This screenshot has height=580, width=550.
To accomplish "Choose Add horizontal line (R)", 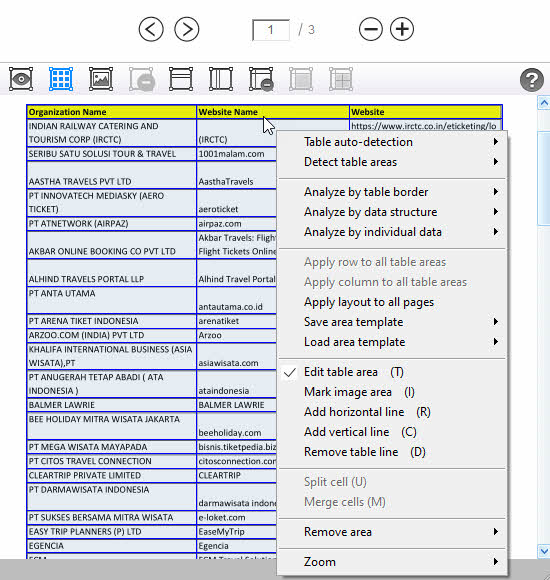I will coord(392,412).
